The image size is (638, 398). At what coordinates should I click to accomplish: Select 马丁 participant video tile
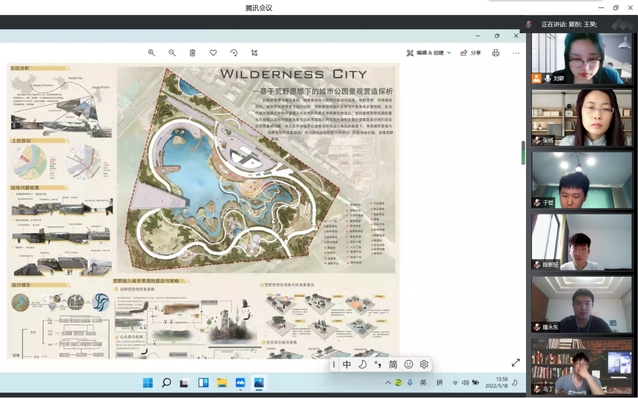tap(582, 366)
